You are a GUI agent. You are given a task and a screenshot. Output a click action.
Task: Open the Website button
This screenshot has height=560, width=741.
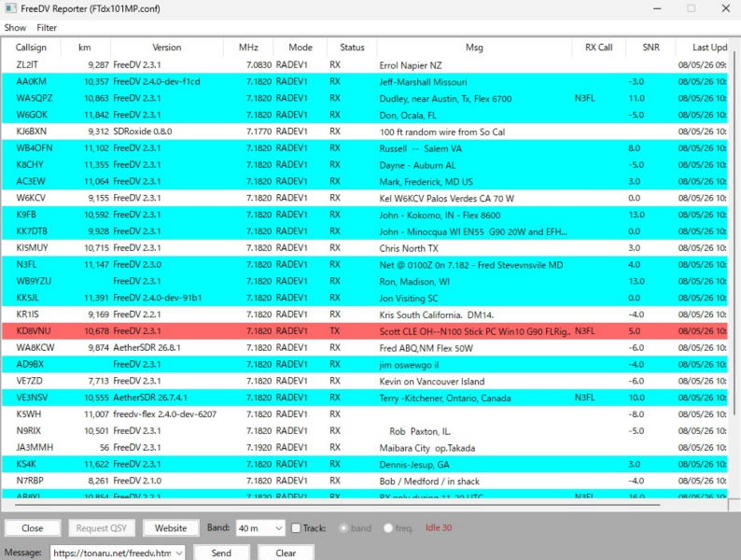coord(171,528)
